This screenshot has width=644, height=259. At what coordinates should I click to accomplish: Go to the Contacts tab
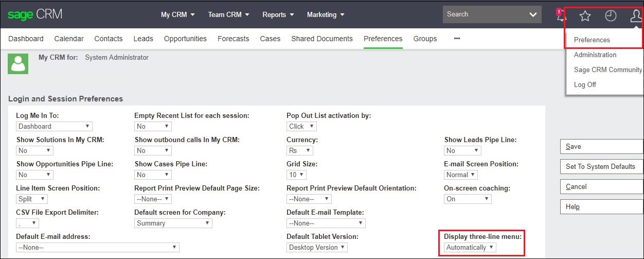(x=109, y=39)
